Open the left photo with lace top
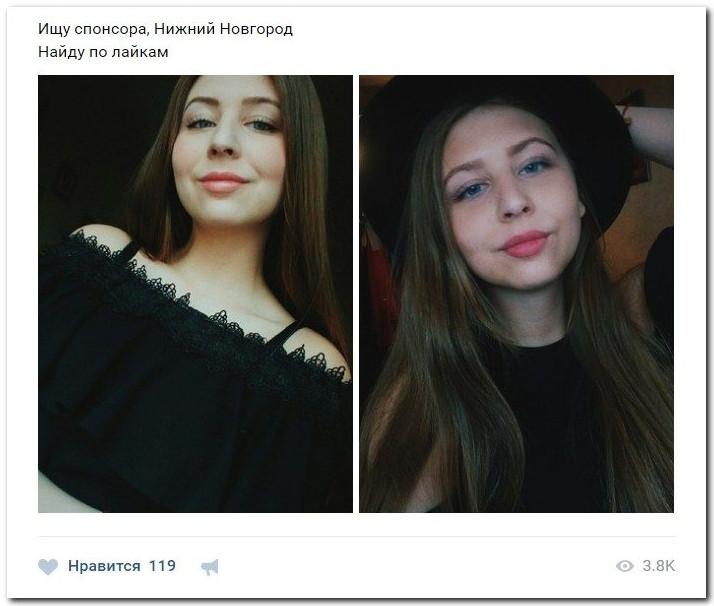 (195, 294)
